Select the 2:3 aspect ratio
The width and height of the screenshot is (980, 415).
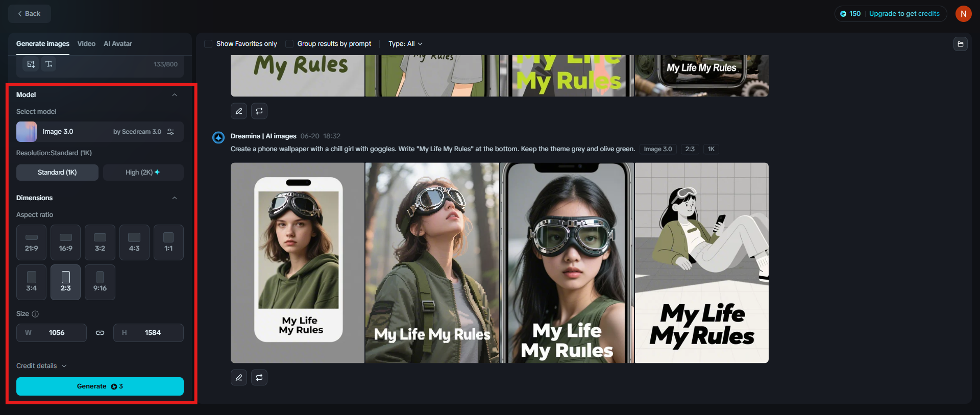click(66, 282)
